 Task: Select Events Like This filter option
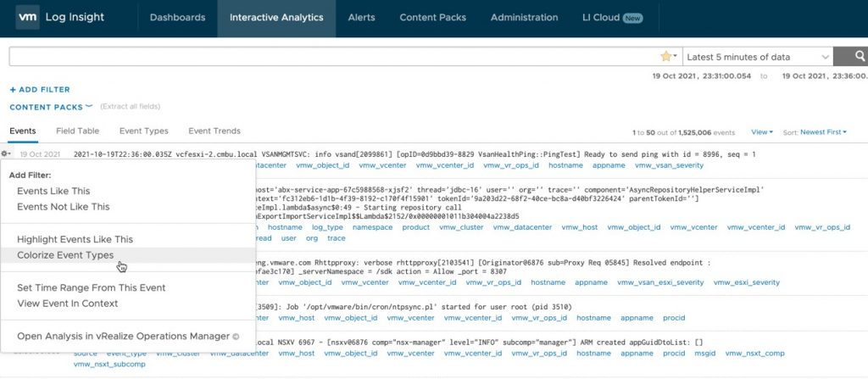pos(53,191)
